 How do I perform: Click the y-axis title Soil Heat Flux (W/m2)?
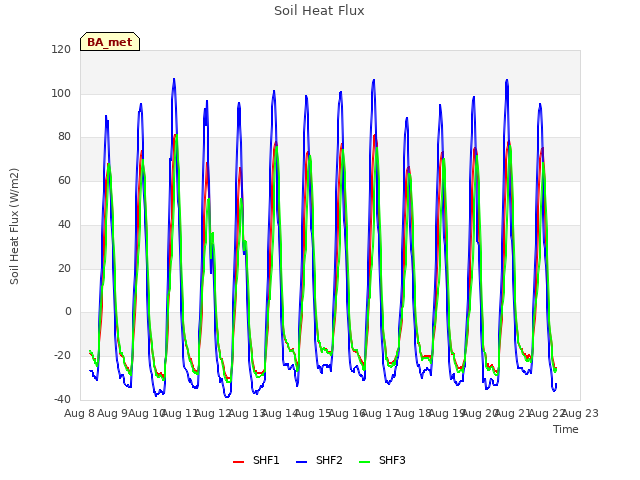coord(14,226)
